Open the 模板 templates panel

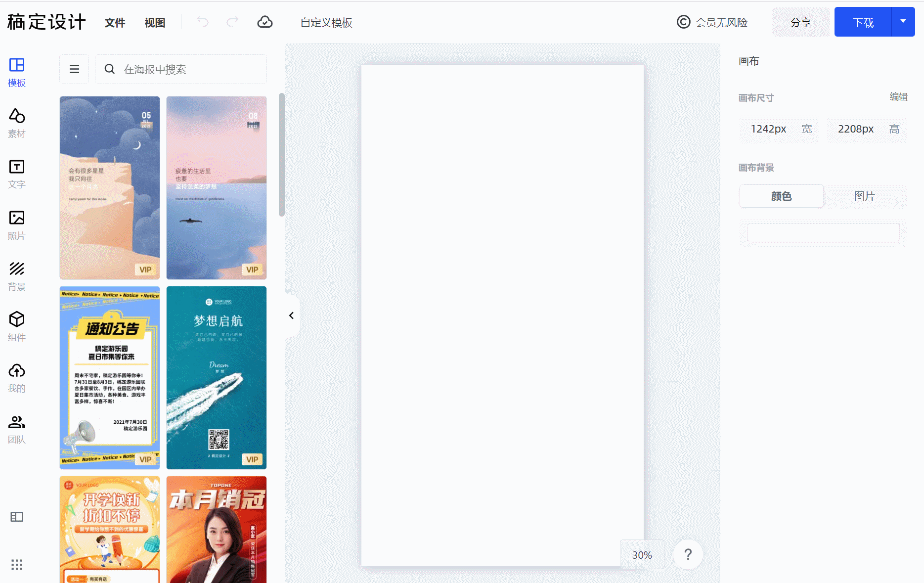[17, 72]
